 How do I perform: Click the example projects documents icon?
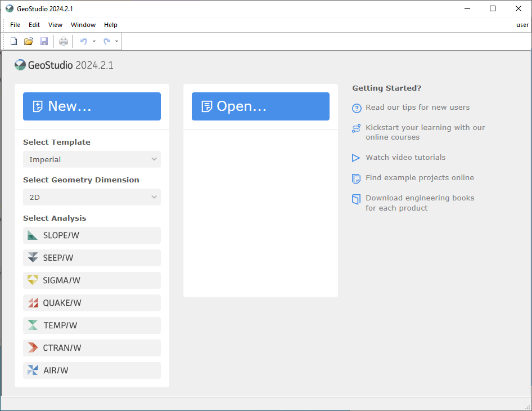(x=356, y=178)
